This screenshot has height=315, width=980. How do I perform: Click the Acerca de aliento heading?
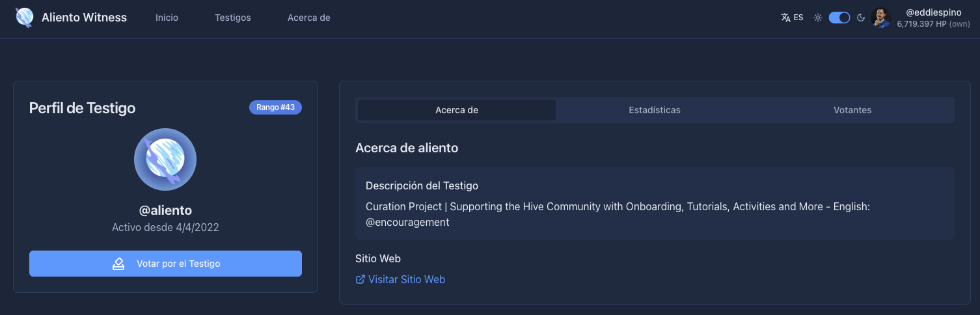(x=407, y=148)
